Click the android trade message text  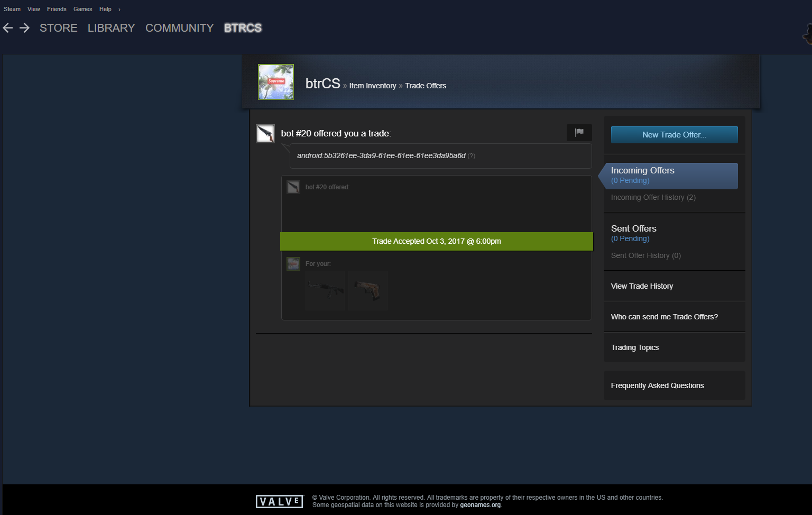click(381, 155)
